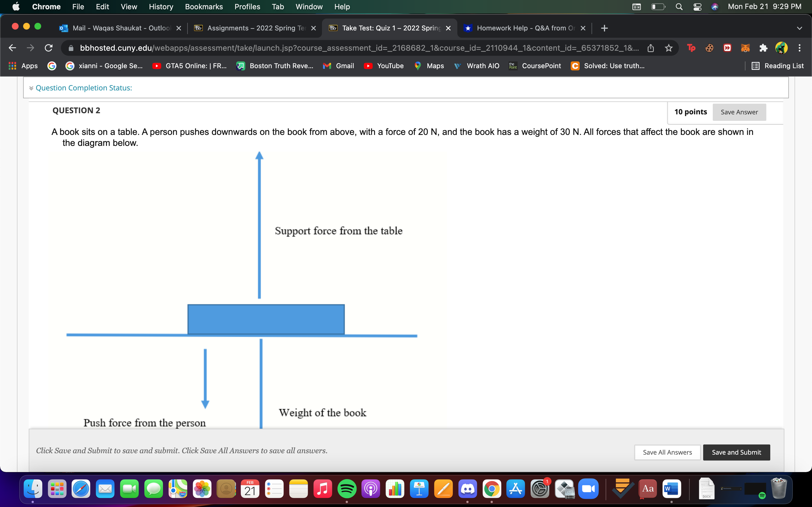The image size is (812, 507).
Task: Open the tab search chevron dropdown
Action: pyautogui.click(x=800, y=28)
